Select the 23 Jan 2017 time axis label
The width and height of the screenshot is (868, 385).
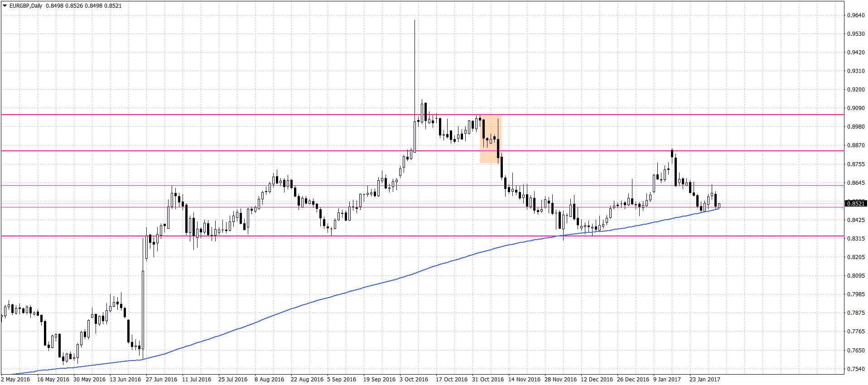[x=705, y=380]
